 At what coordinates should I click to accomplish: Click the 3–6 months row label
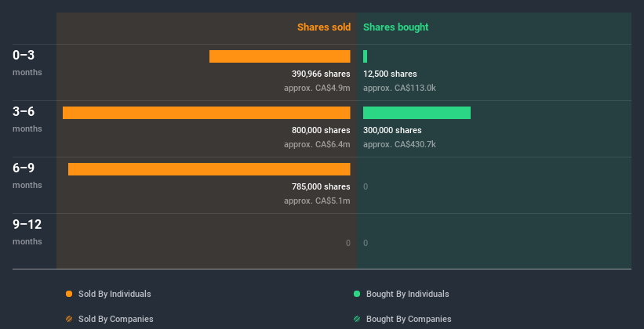point(27,119)
